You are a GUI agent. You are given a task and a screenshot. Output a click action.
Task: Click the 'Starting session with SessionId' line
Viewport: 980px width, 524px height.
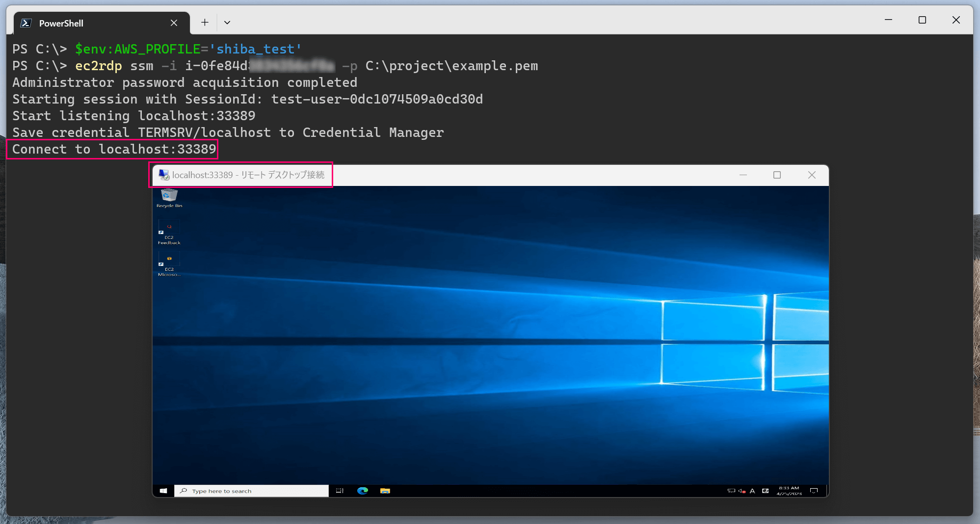(x=247, y=99)
